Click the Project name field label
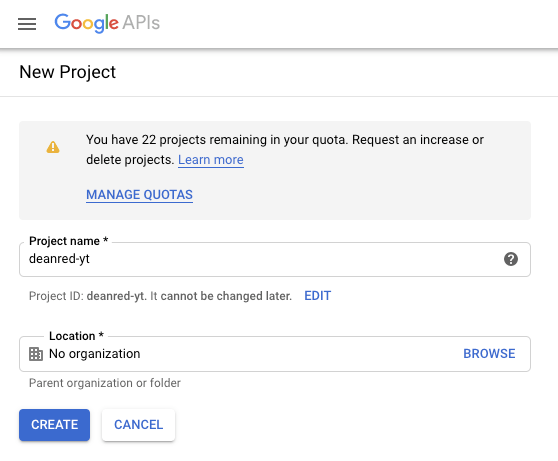 (68, 241)
